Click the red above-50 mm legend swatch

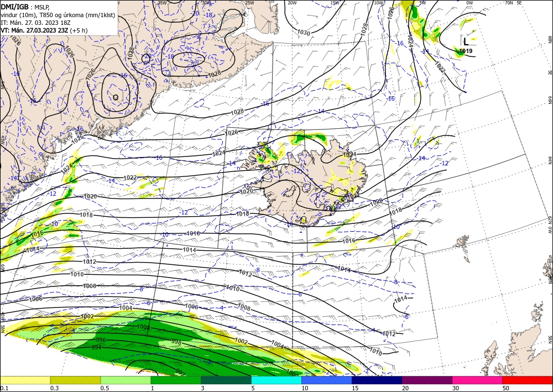(x=528, y=380)
